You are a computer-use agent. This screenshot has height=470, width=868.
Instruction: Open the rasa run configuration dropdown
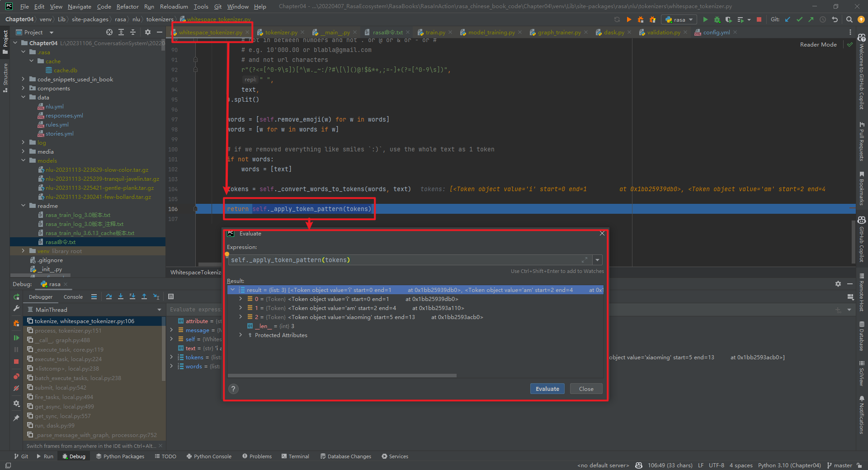pyautogui.click(x=679, y=19)
